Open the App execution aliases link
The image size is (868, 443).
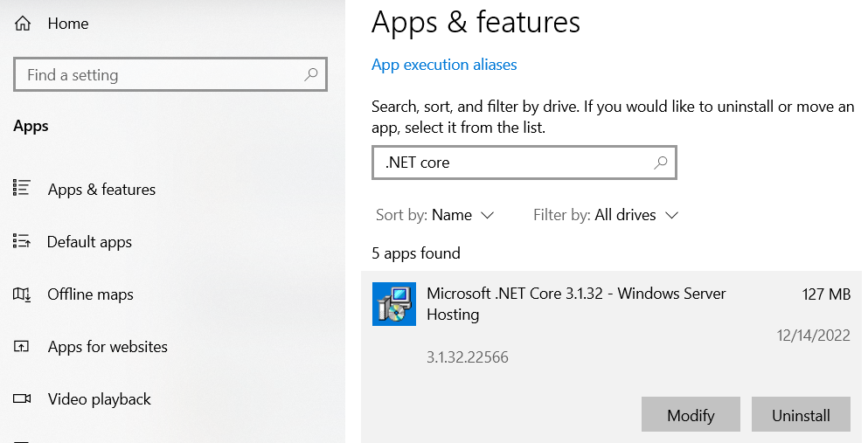[x=444, y=65]
